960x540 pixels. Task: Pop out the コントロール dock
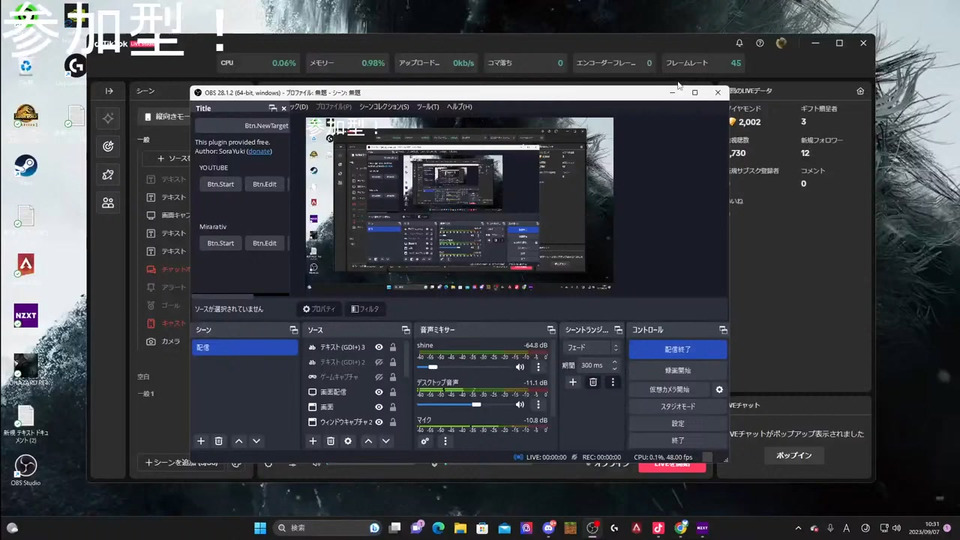pos(723,330)
